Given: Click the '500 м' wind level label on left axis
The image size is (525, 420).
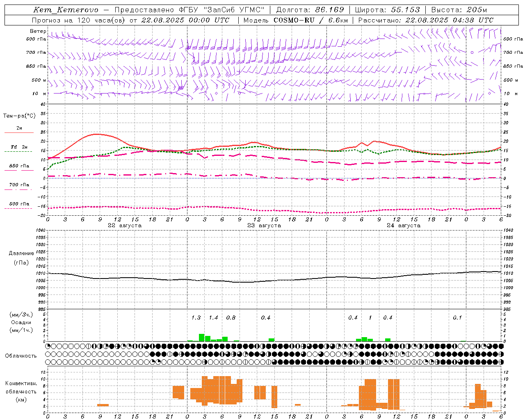Looking at the screenshot, I should coord(39,80).
